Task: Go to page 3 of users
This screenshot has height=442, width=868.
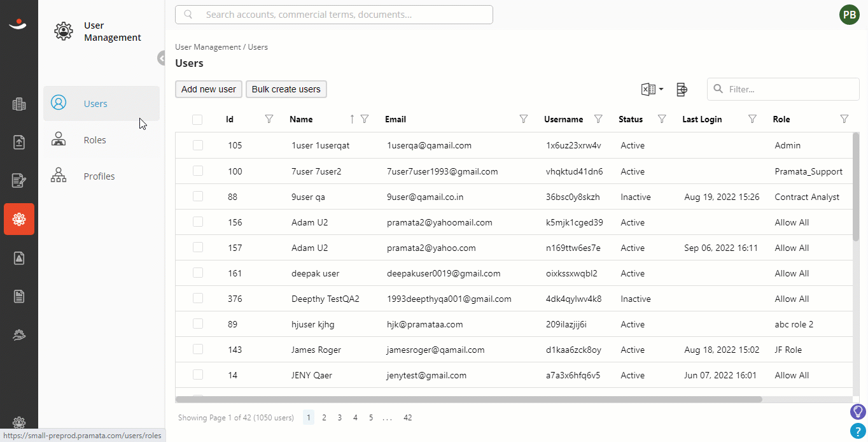Action: coord(340,418)
